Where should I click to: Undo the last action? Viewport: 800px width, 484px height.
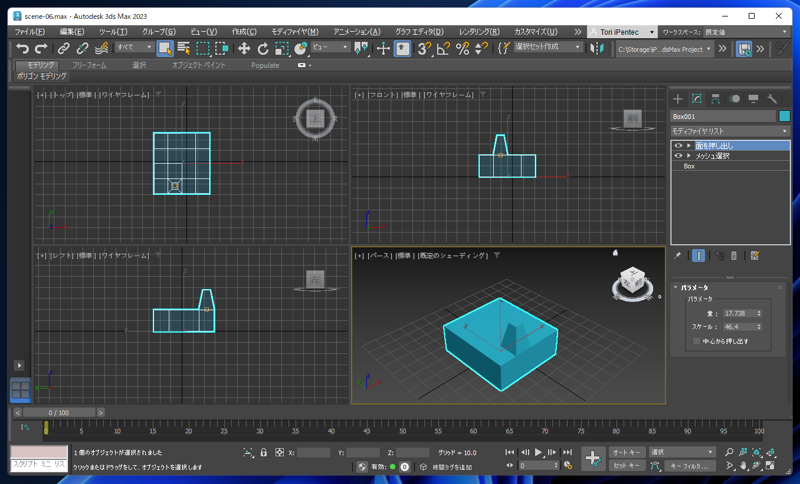22,49
